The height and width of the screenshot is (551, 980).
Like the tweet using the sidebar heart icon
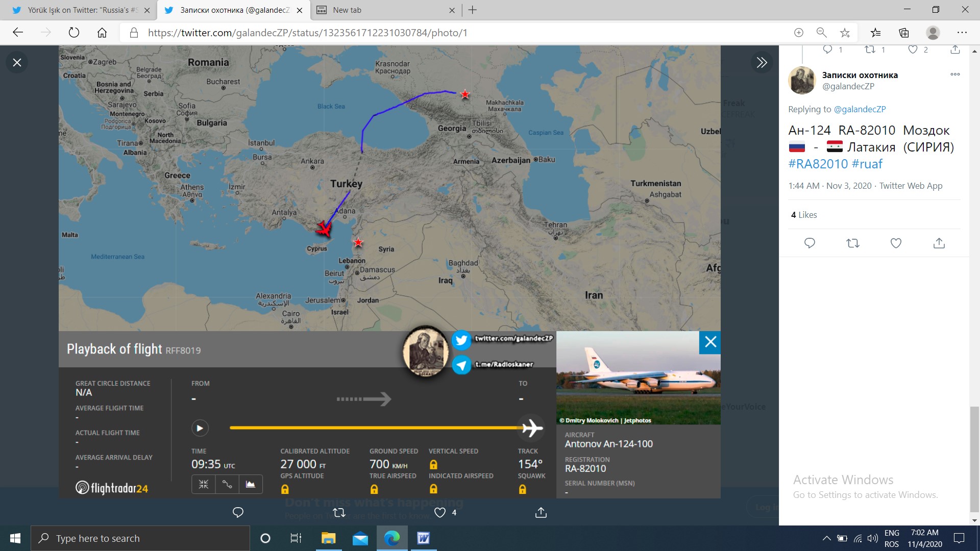click(x=896, y=243)
